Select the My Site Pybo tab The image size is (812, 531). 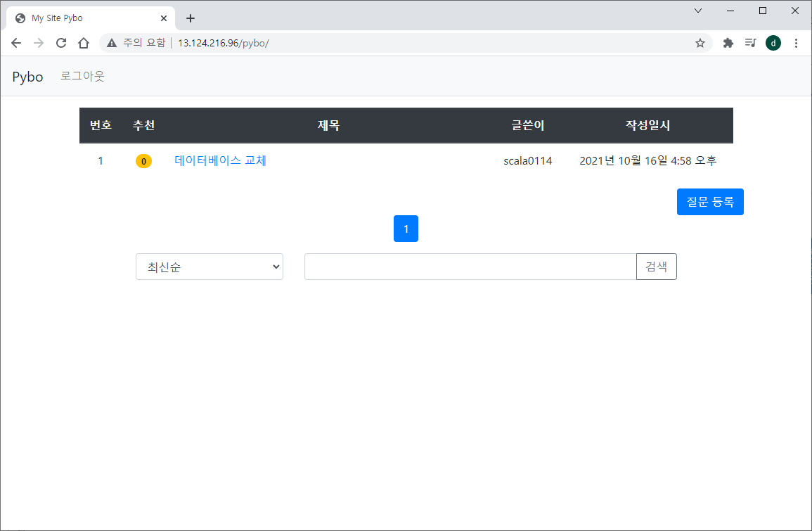tap(91, 18)
